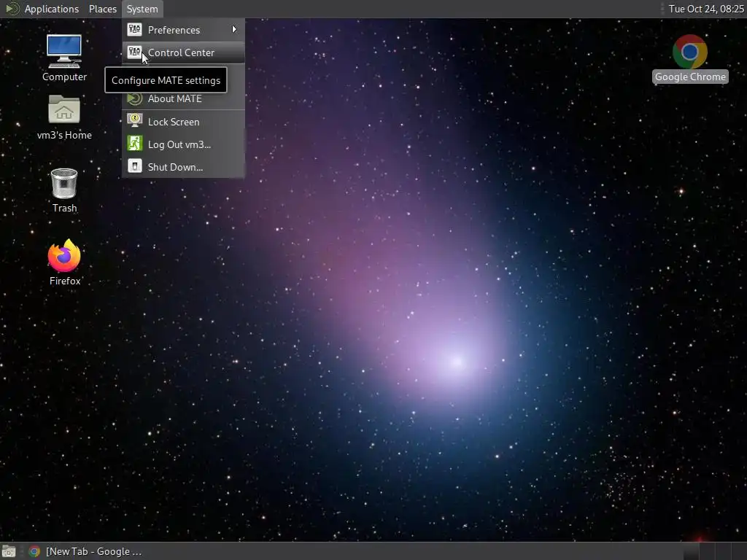Screen dimensions: 747x560
Task: Close the open System menu
Action: [x=142, y=9]
